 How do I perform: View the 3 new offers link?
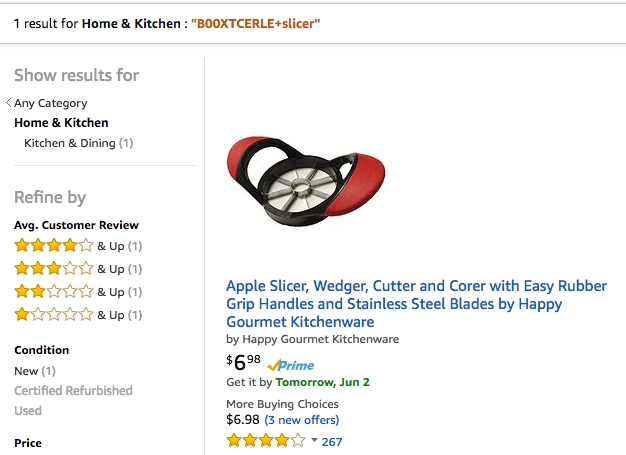click(x=302, y=419)
